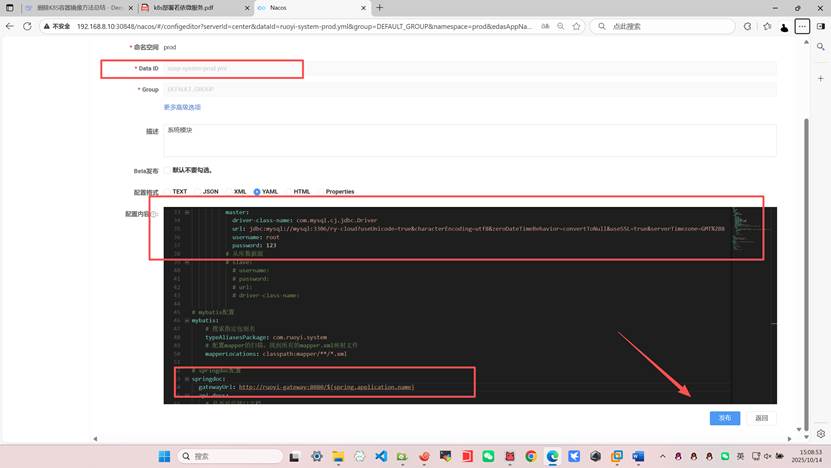831x468 pixels.
Task: Click the page vertical scrollbar
Action: (x=807, y=273)
